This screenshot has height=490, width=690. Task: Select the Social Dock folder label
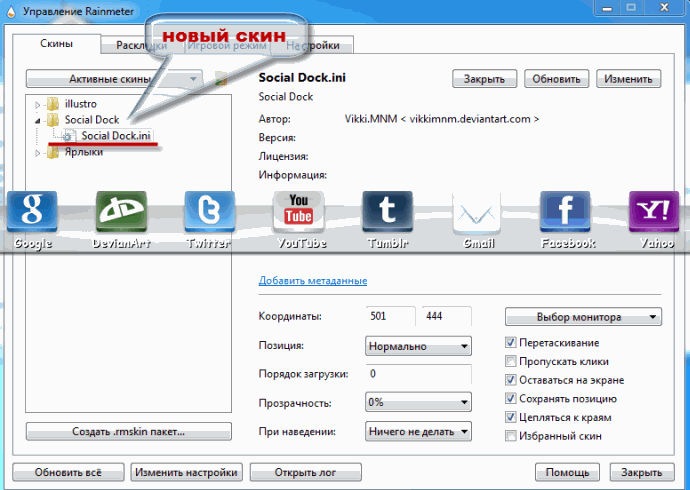[x=92, y=120]
